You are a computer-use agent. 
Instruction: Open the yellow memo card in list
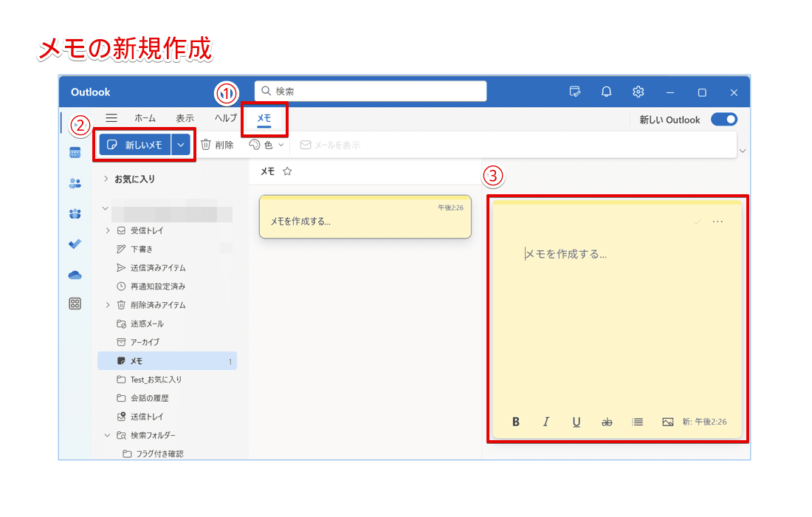[366, 217]
